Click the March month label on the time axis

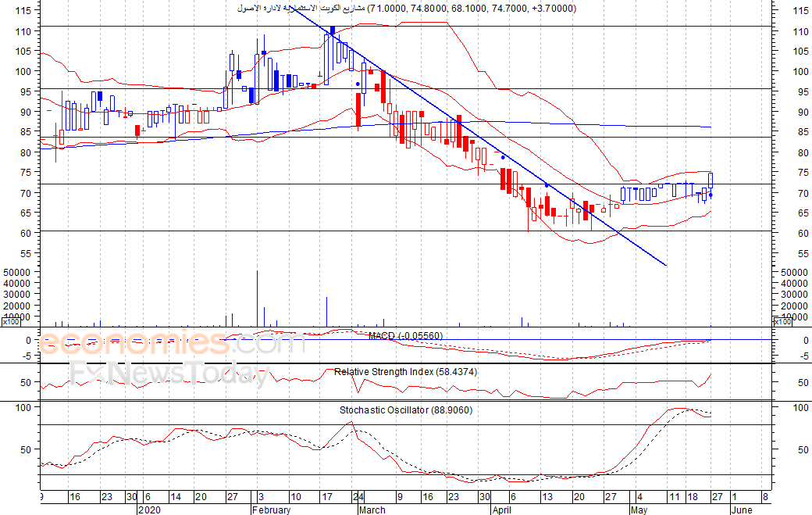coord(372,510)
